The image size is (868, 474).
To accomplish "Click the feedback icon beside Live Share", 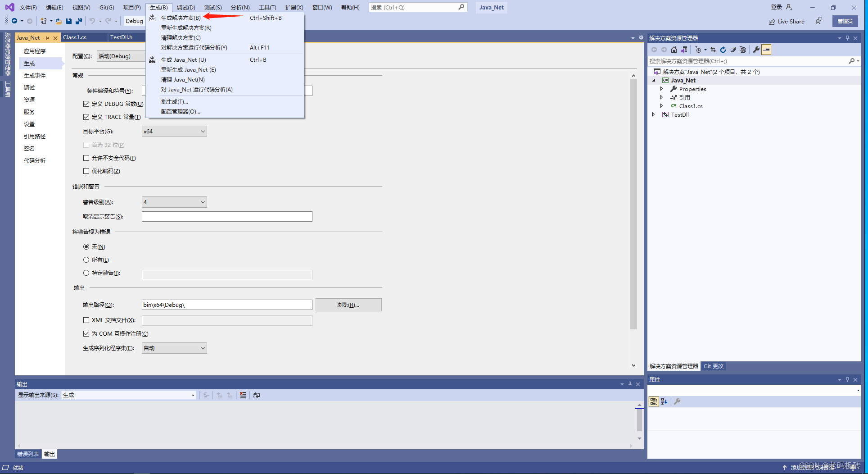I will pos(819,21).
